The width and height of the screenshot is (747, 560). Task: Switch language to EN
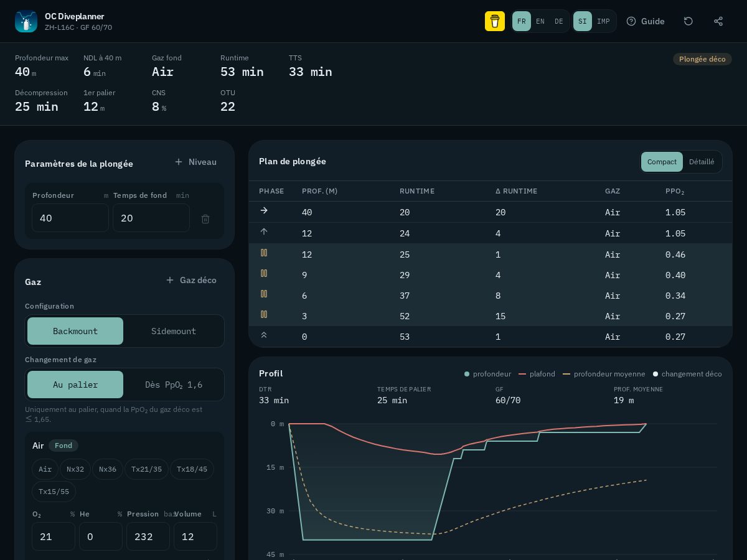tap(540, 21)
